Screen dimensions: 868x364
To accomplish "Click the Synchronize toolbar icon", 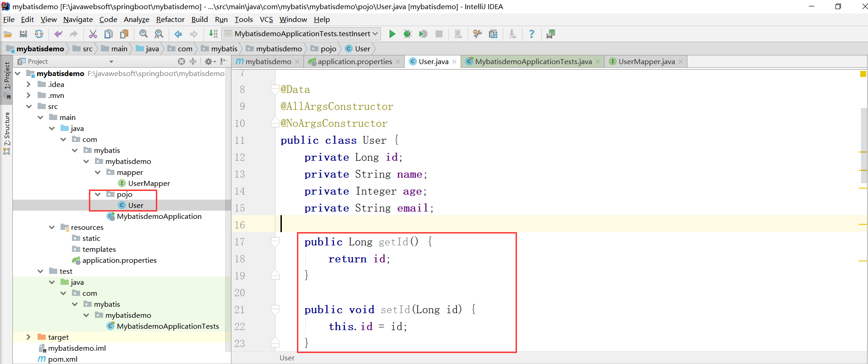I will [x=39, y=34].
